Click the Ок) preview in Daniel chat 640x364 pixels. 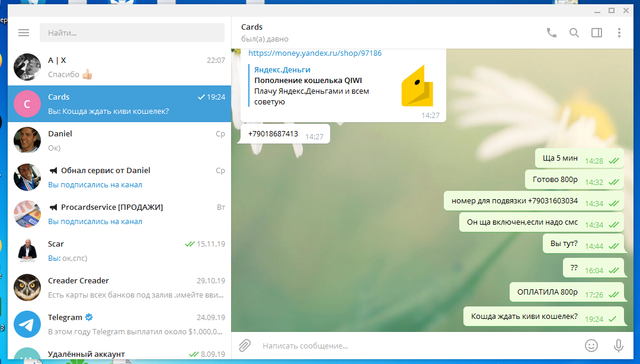pyautogui.click(x=54, y=148)
